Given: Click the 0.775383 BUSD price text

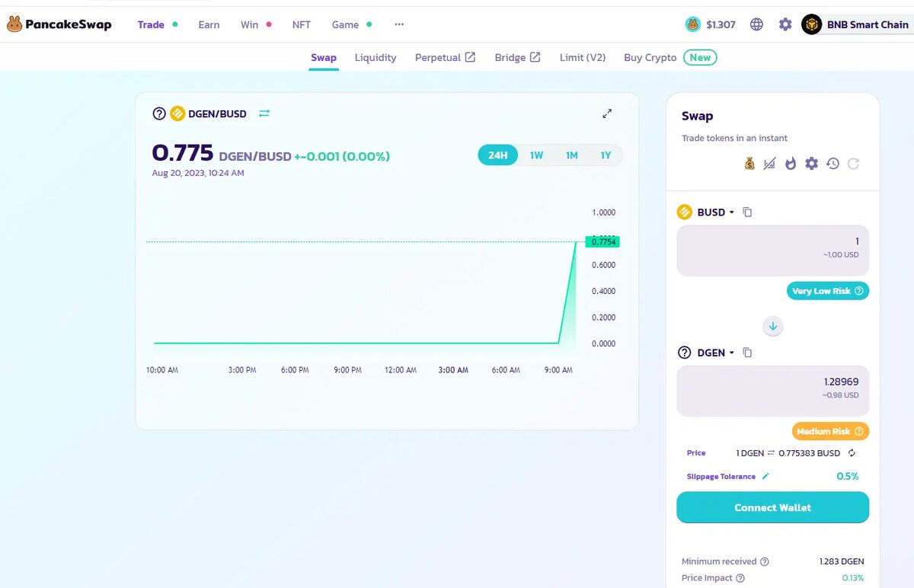Looking at the screenshot, I should point(810,453).
